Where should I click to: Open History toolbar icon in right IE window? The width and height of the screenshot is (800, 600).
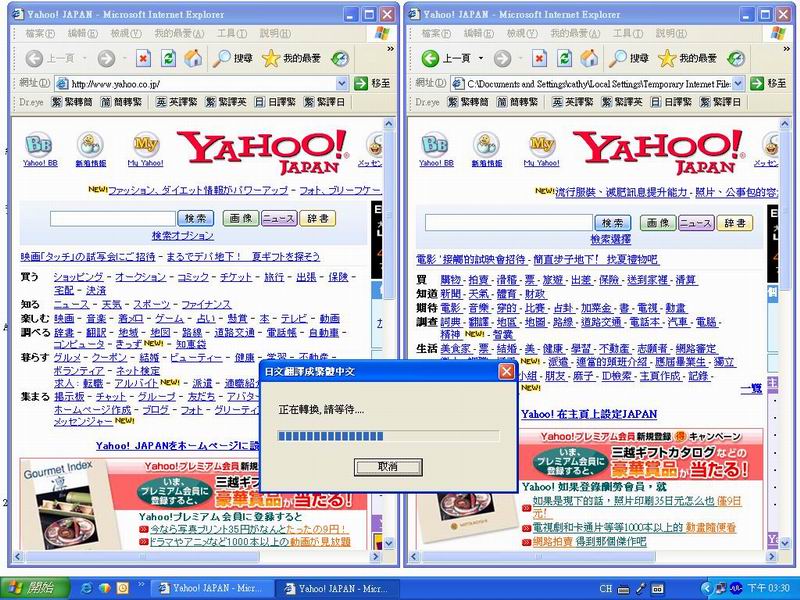[x=735, y=59]
